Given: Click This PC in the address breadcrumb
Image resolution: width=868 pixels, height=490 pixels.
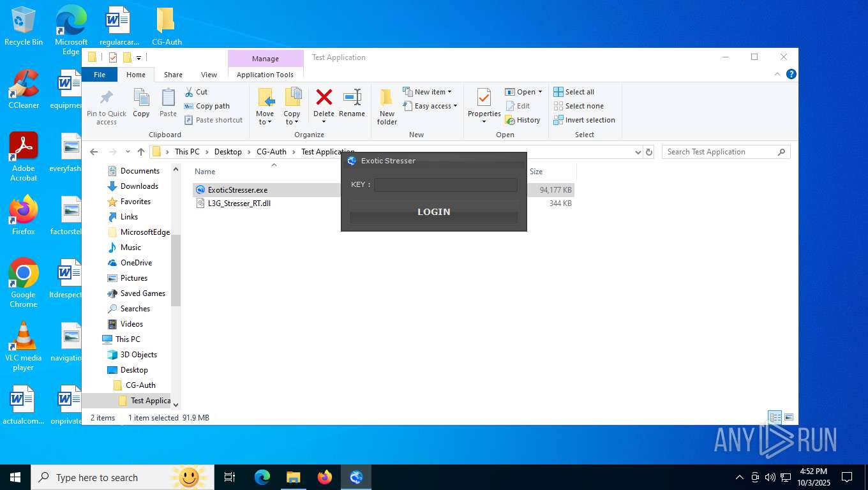Looking at the screenshot, I should tap(187, 152).
